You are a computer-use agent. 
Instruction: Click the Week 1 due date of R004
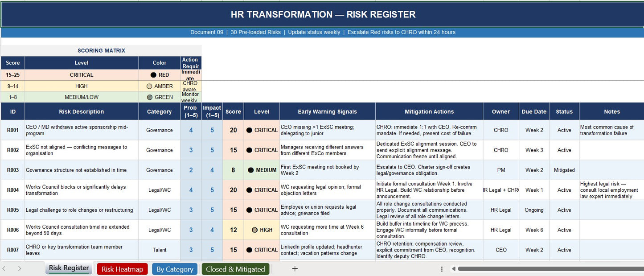[534, 190]
